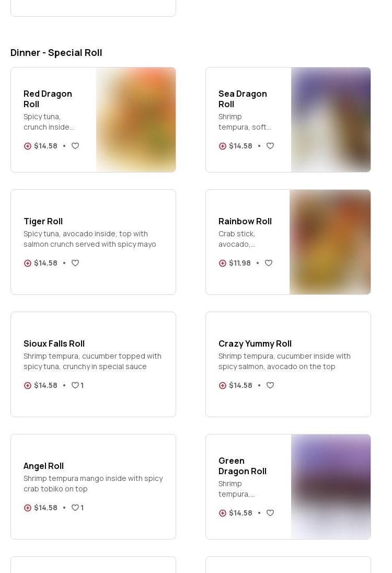
Task: Toggle heart on Tiger Roll
Action: coord(75,263)
